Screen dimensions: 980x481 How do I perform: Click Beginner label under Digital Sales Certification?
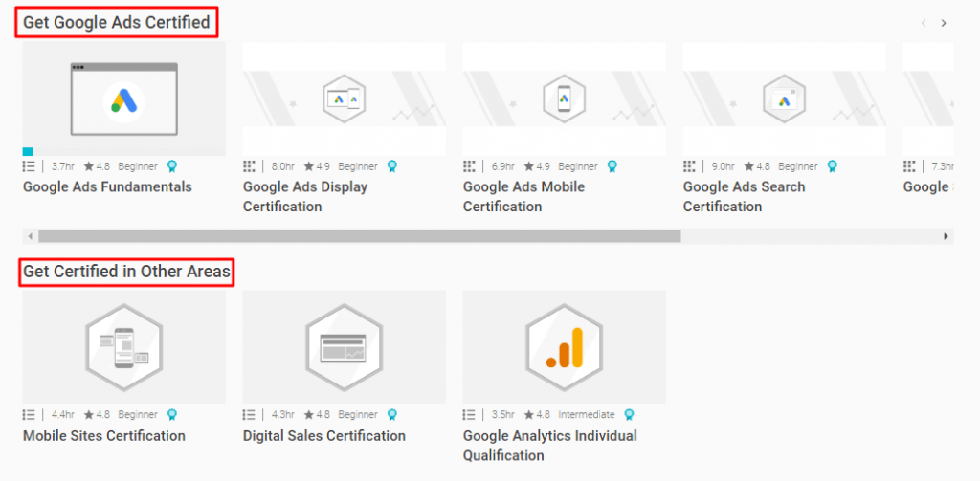tap(358, 415)
